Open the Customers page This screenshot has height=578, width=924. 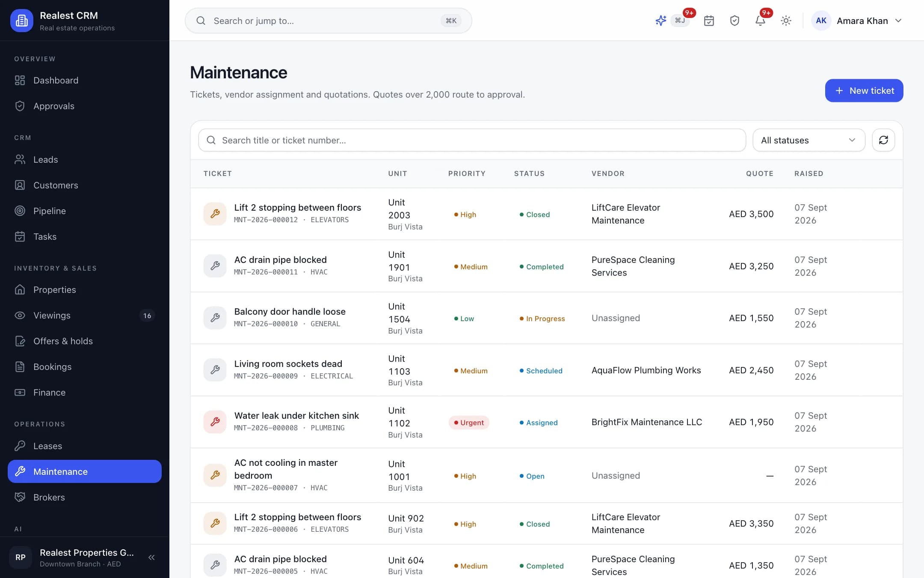tap(85, 185)
